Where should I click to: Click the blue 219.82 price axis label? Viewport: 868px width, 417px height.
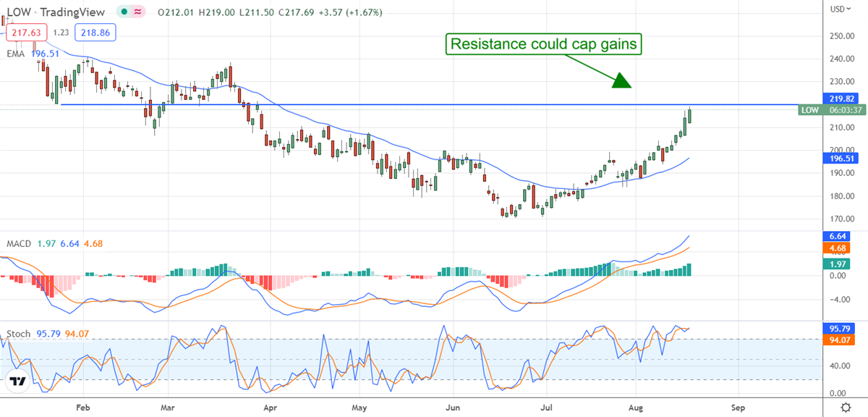[839, 98]
